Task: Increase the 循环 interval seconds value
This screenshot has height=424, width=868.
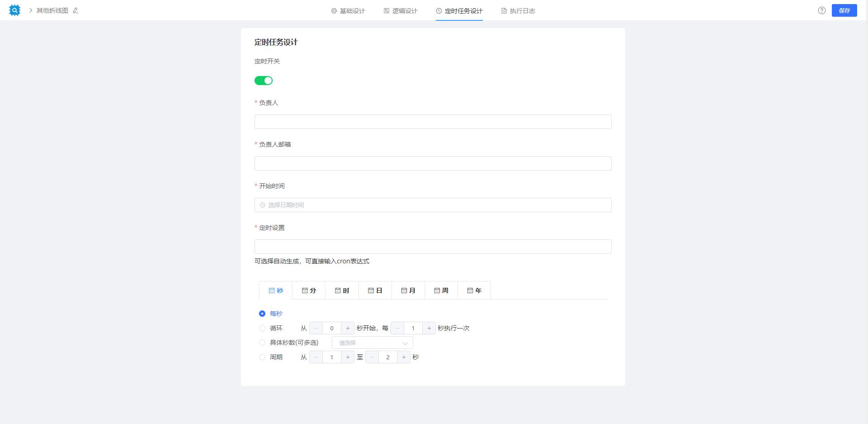Action: coord(429,328)
